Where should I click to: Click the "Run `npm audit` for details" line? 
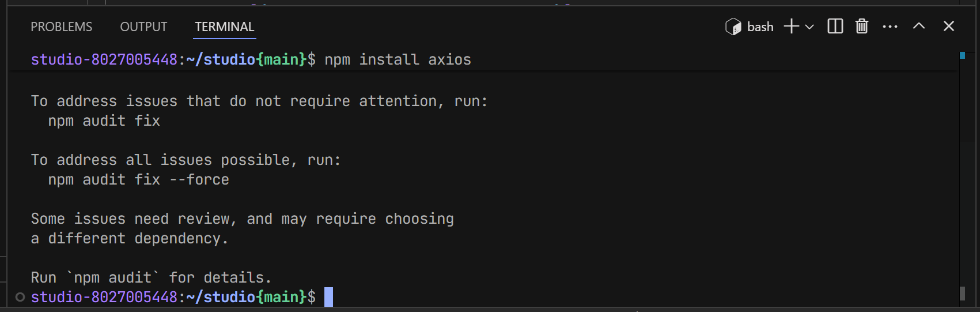[x=151, y=278]
